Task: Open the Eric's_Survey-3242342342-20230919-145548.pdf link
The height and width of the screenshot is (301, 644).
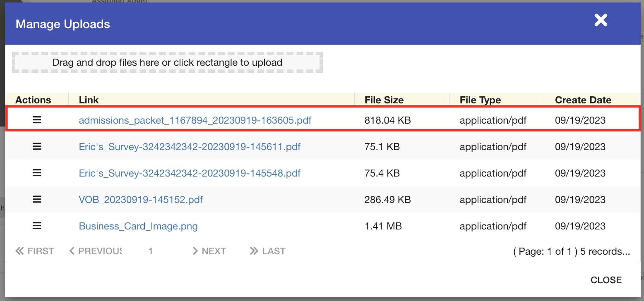Action: [x=190, y=173]
